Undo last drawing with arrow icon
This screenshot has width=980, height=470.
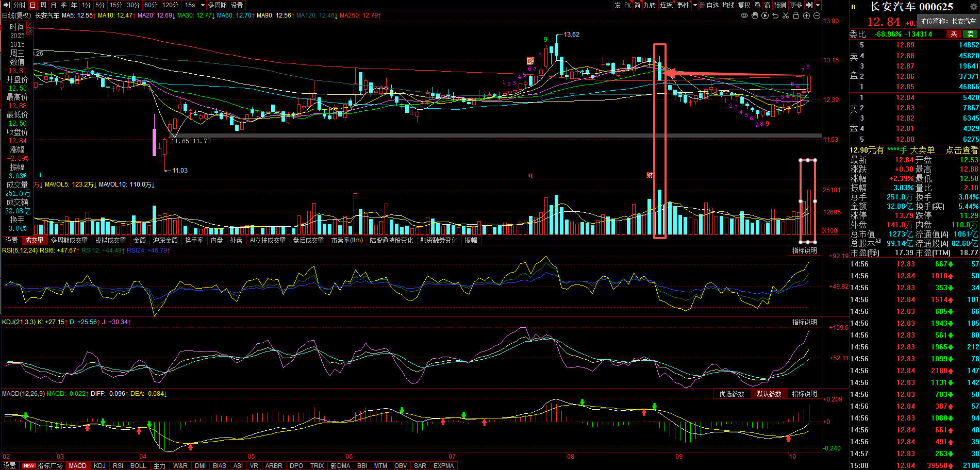(775, 16)
